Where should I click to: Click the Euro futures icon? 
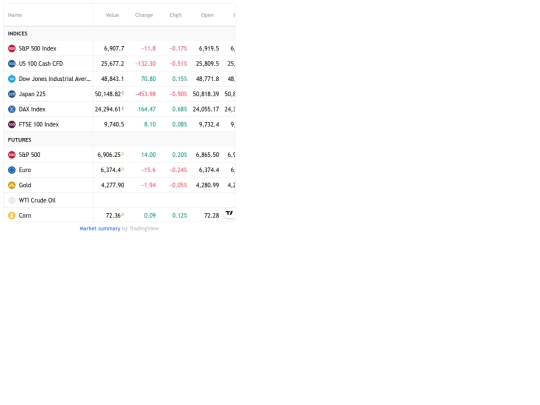click(x=12, y=170)
